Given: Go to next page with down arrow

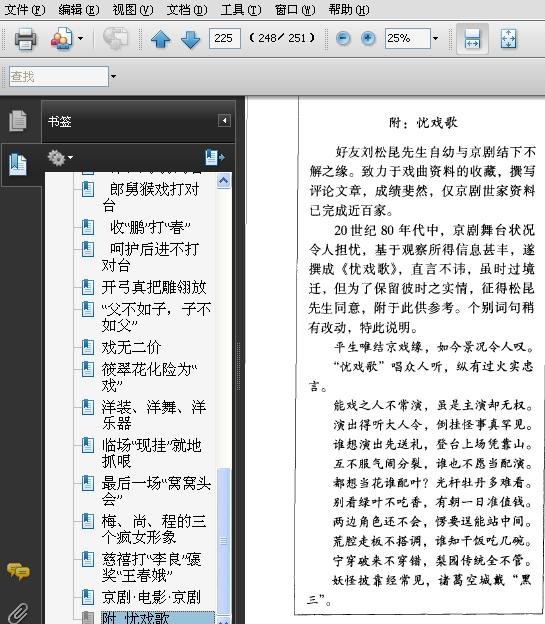Looking at the screenshot, I should tap(190, 39).
